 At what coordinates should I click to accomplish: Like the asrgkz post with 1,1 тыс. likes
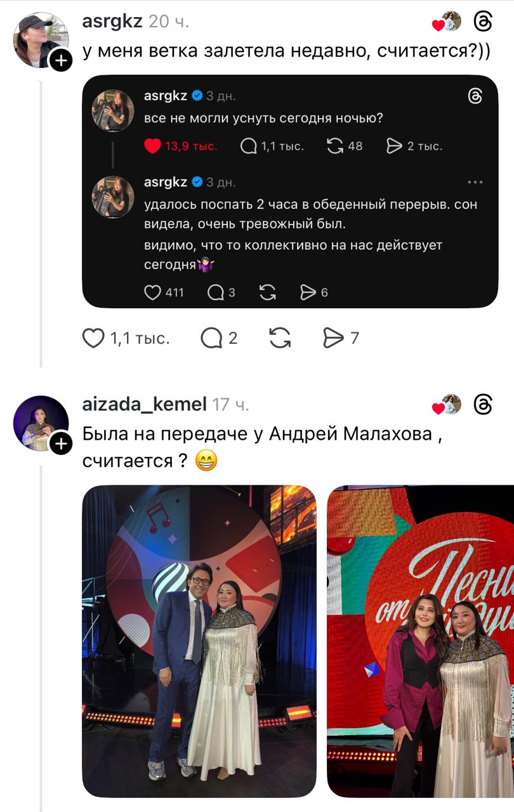93,338
